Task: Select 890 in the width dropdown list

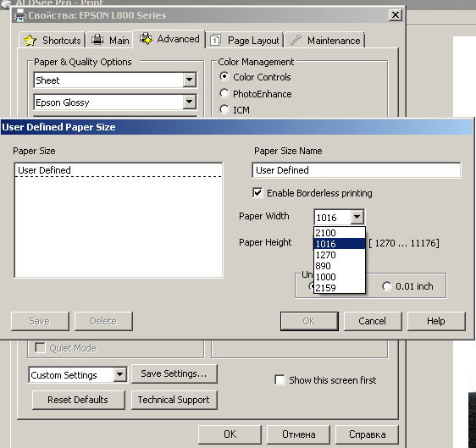Action: point(340,266)
